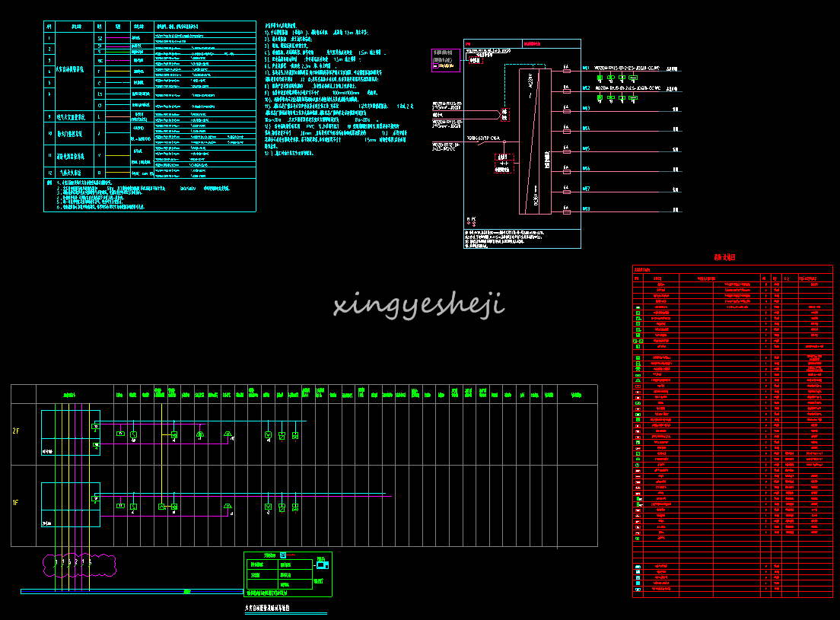Click the legend symbol marker labeled S2

100,37
